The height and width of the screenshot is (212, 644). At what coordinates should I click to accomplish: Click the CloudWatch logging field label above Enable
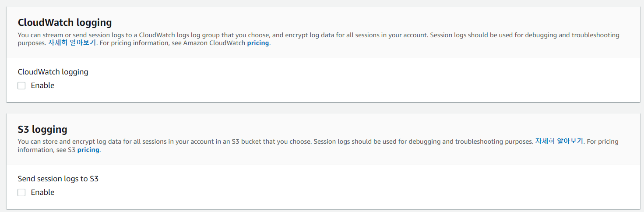(53, 72)
